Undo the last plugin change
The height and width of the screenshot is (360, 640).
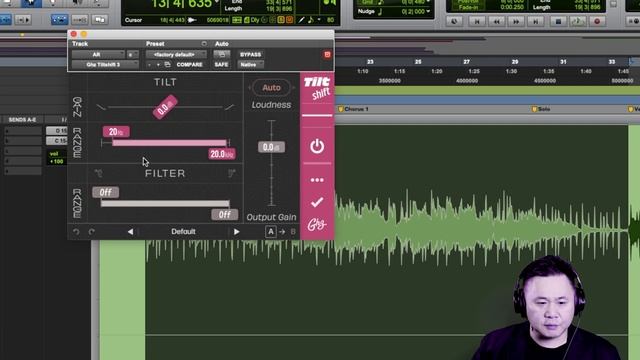76,232
